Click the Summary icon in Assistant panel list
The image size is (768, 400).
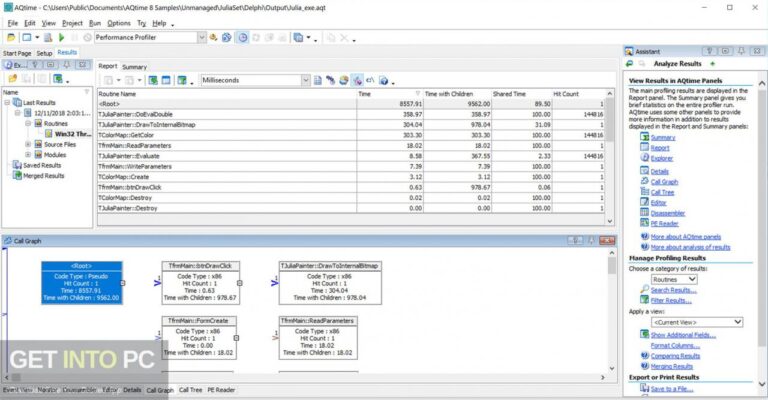[645, 137]
